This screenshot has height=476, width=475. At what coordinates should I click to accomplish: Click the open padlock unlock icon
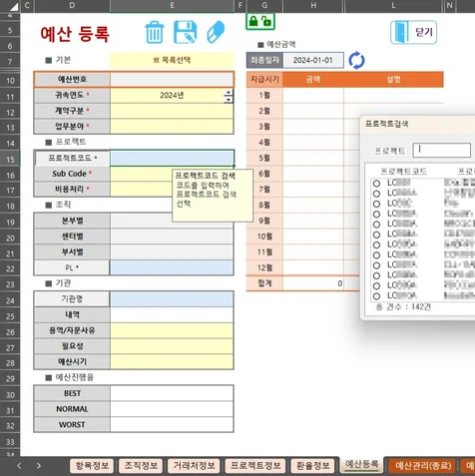(266, 22)
